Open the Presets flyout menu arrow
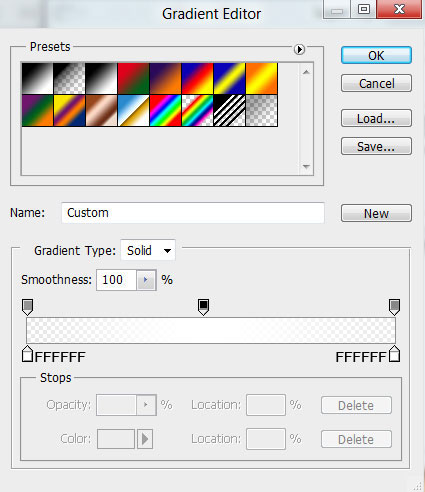425x492 pixels. tap(299, 49)
